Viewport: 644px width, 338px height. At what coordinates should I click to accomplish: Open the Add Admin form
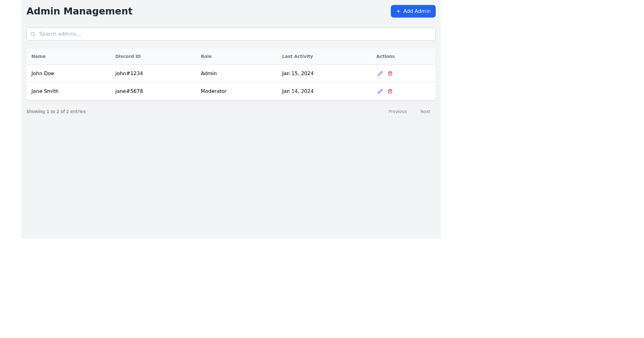coord(413,11)
